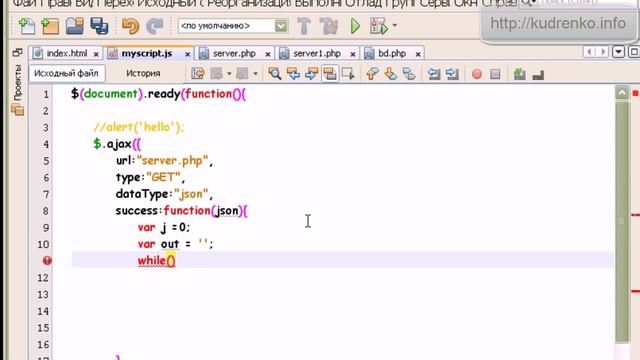This screenshot has width=640, height=360.
Task: Click the red error glyph on line 11
Action: 47,260
